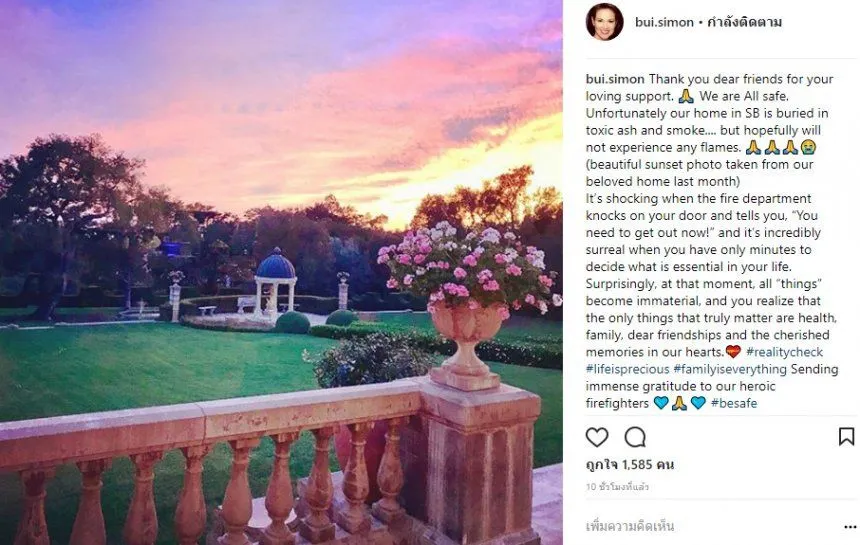
Task: Open the #realitycheck hashtag
Action: [x=782, y=352]
